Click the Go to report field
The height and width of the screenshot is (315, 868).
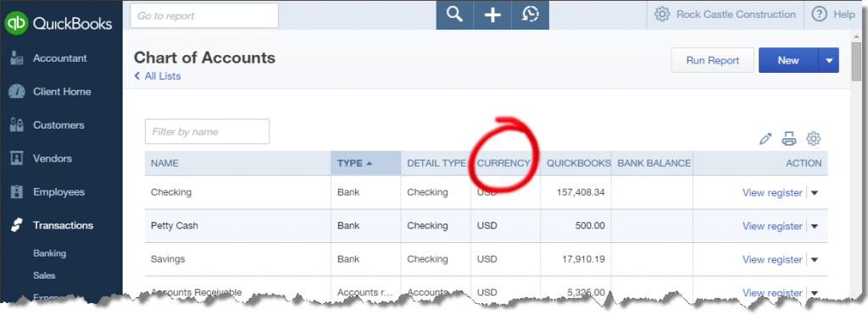pos(204,16)
